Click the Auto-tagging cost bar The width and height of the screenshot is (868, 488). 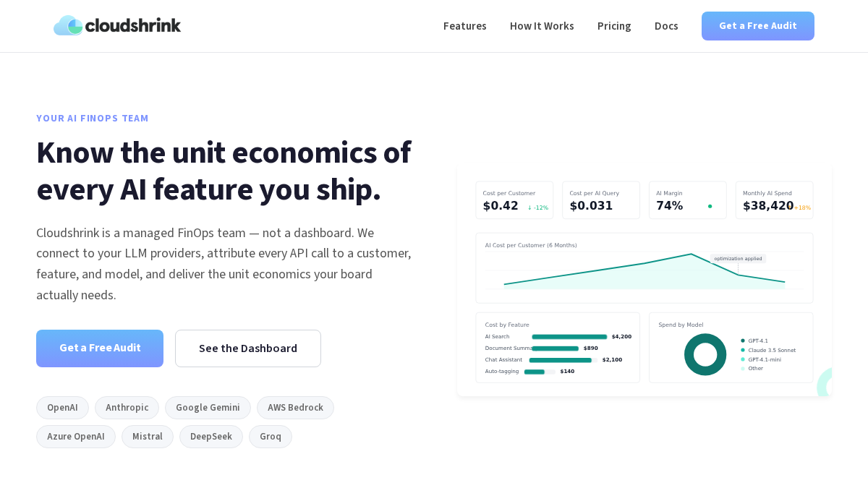coord(534,372)
